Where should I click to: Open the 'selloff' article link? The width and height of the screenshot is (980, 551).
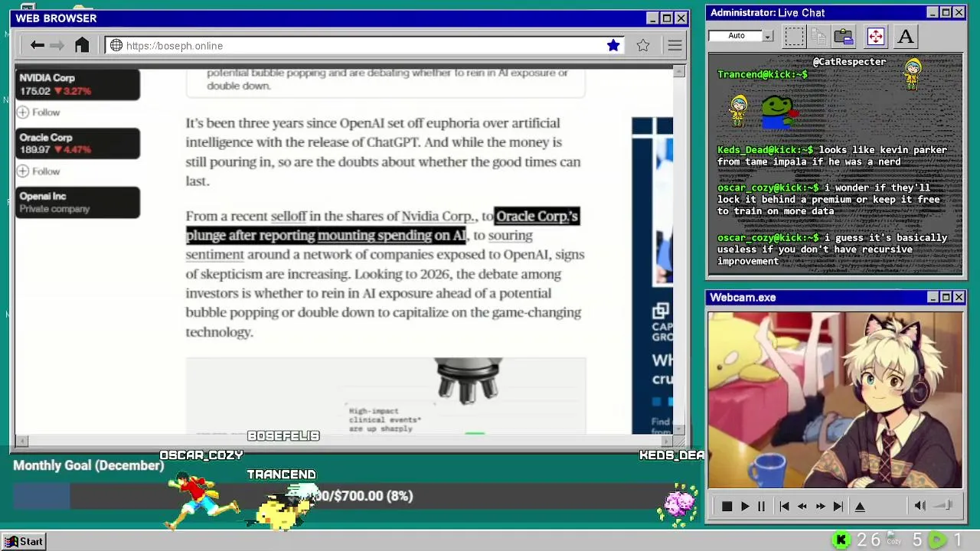288,216
